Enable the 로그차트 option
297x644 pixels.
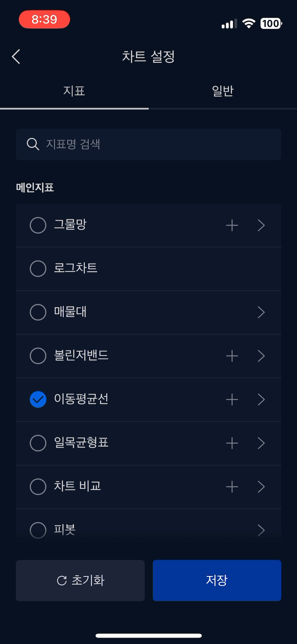click(38, 269)
